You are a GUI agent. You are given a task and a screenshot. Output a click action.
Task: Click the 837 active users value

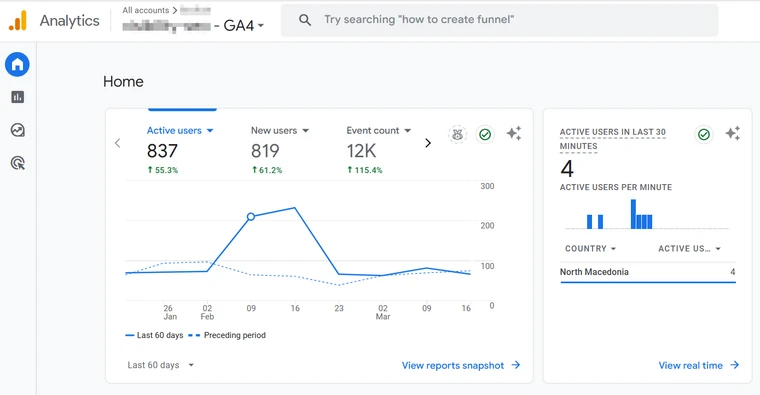(x=162, y=151)
